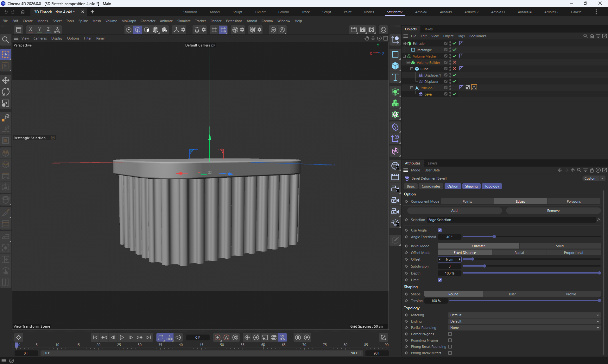608x364 pixels.
Task: Click the Text spline tool icon
Action: coord(395,77)
